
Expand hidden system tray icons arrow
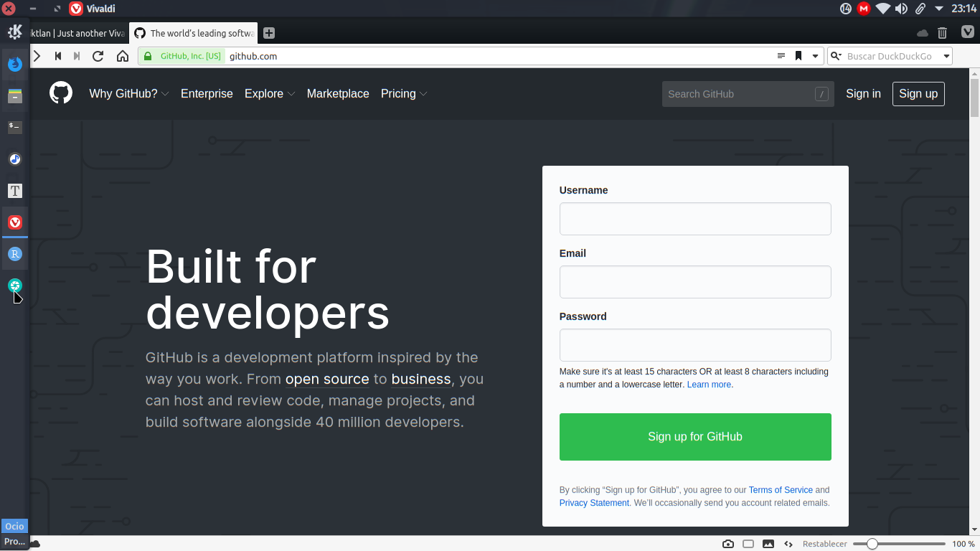939,9
